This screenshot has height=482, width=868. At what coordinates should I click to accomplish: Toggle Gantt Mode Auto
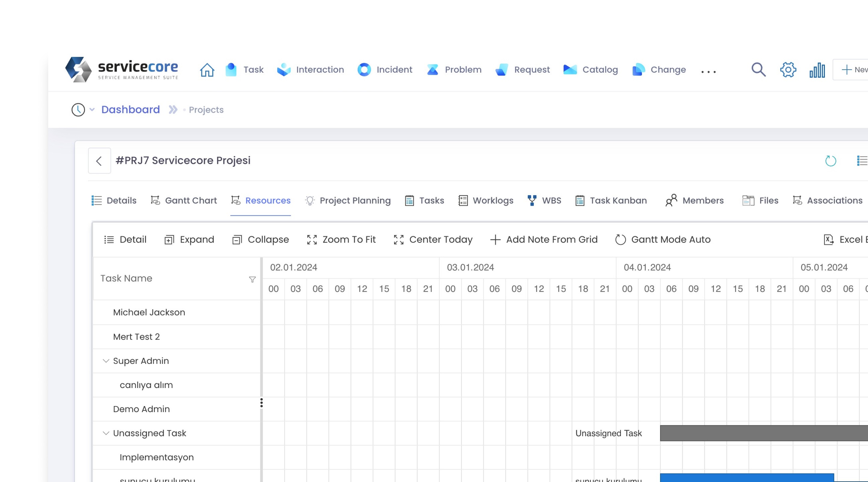tap(662, 239)
